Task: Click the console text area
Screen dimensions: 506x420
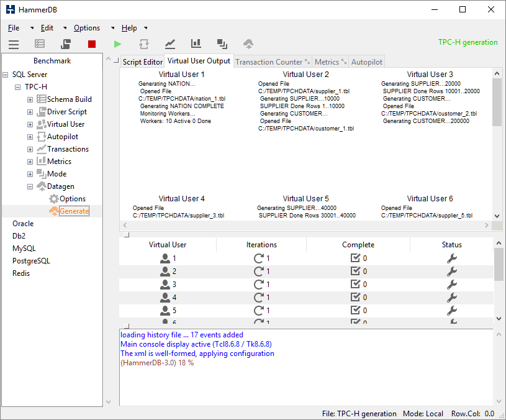Action: [306, 367]
